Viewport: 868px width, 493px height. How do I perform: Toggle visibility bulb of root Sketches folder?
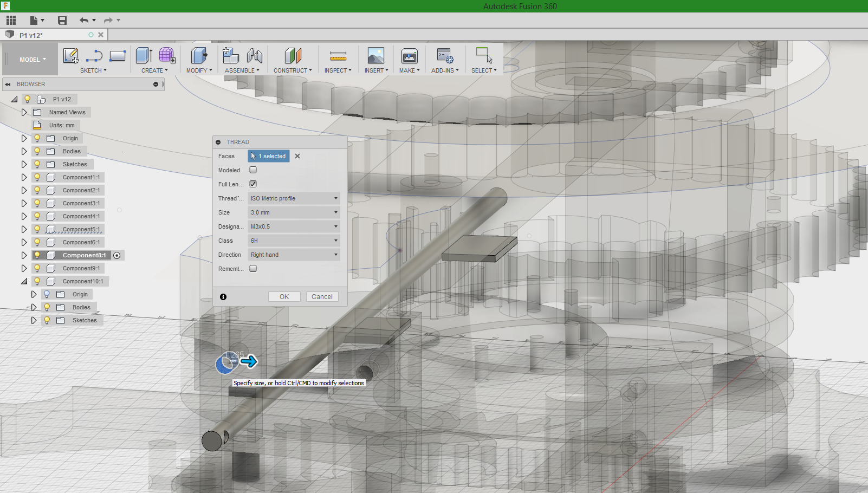pos(37,164)
